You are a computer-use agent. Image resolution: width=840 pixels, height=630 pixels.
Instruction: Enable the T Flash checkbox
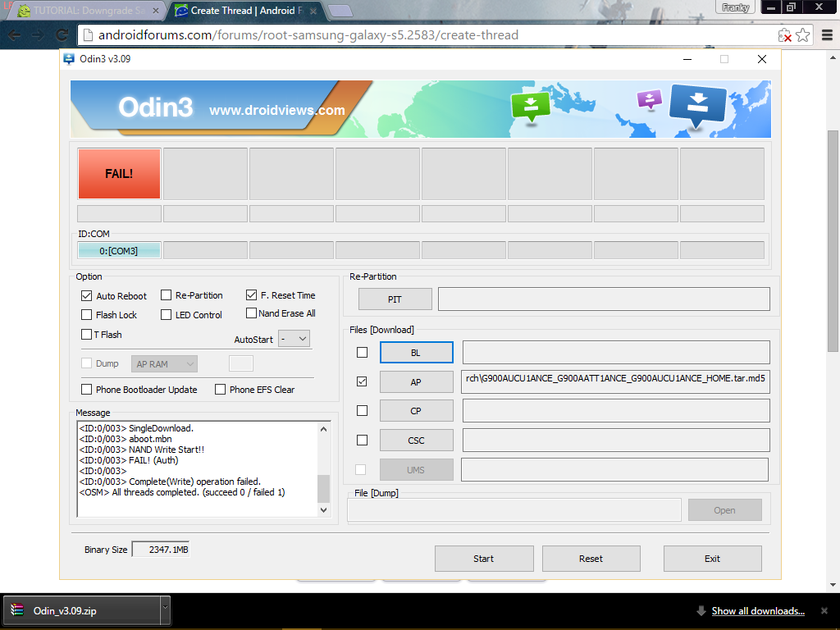pos(87,335)
